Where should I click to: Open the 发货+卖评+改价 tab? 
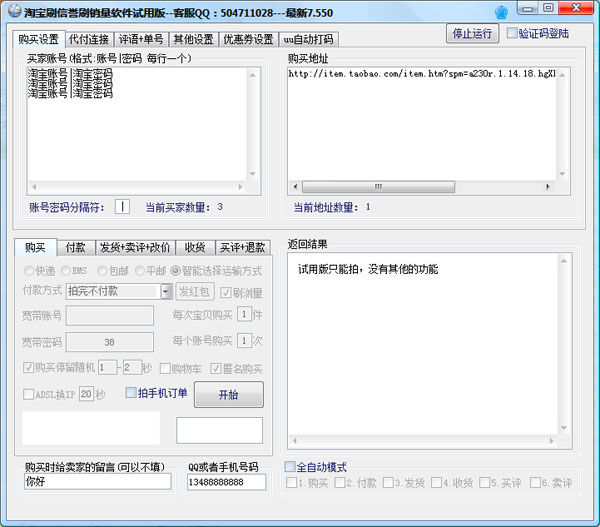pyautogui.click(x=135, y=248)
